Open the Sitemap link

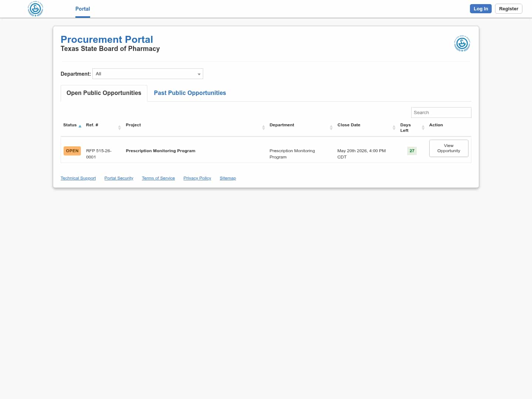tap(228, 178)
